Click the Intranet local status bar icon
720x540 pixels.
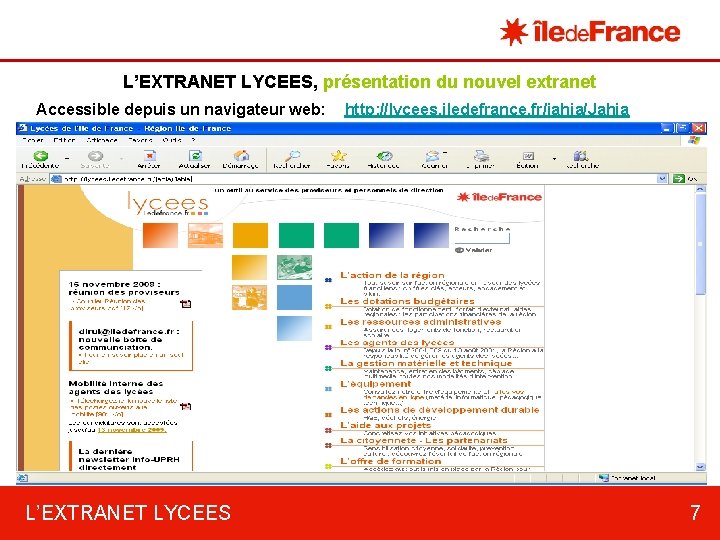[603, 478]
